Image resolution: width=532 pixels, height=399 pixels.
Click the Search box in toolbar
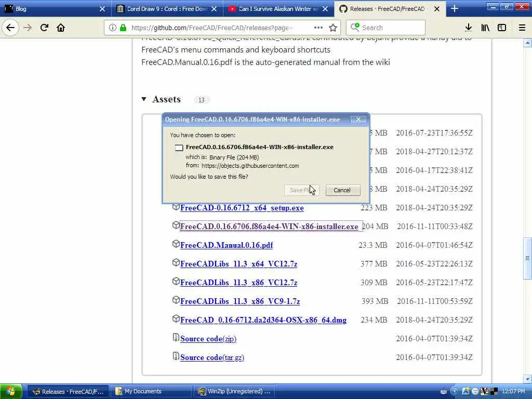[x=386, y=28]
